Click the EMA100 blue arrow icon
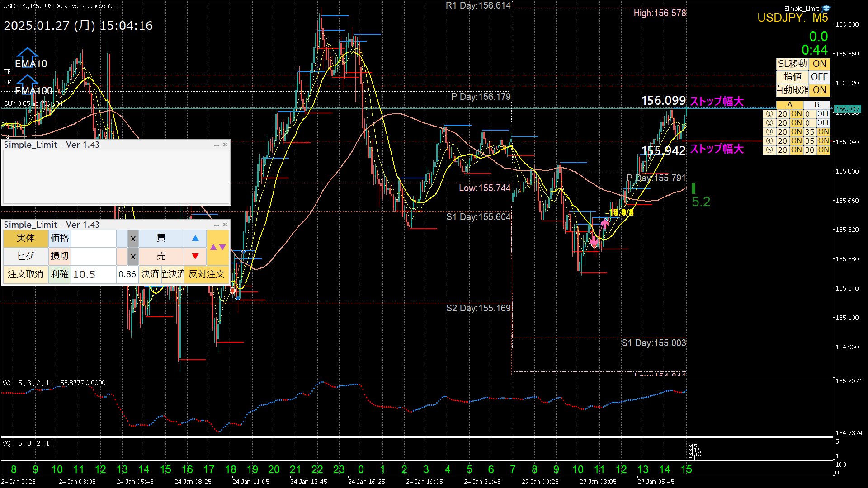 pos(27,81)
